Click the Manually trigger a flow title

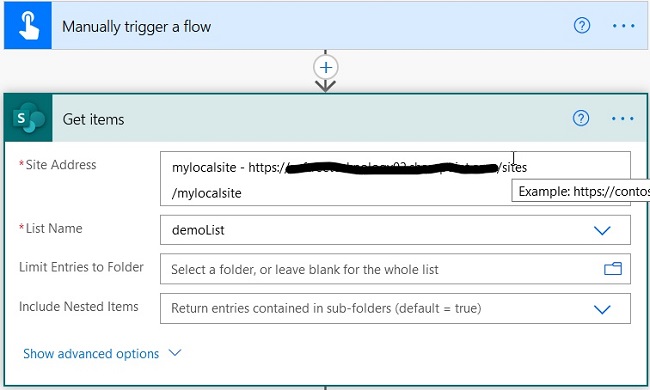click(136, 27)
